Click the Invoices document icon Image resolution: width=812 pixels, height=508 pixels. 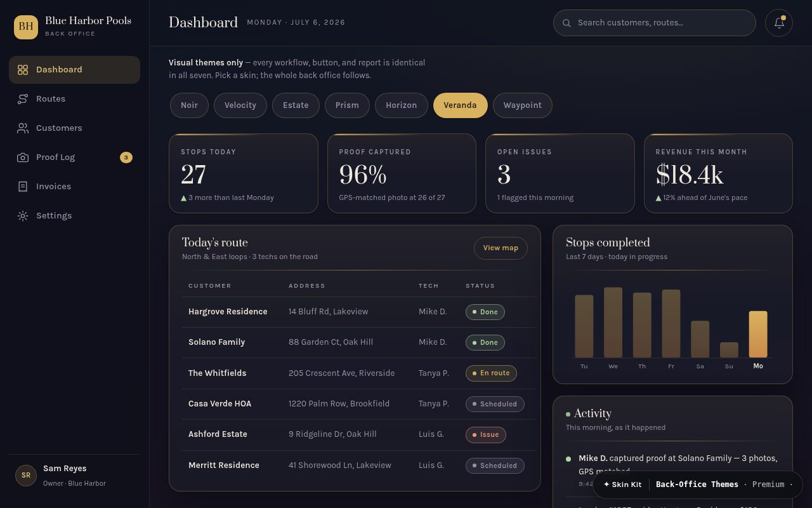pos(23,187)
